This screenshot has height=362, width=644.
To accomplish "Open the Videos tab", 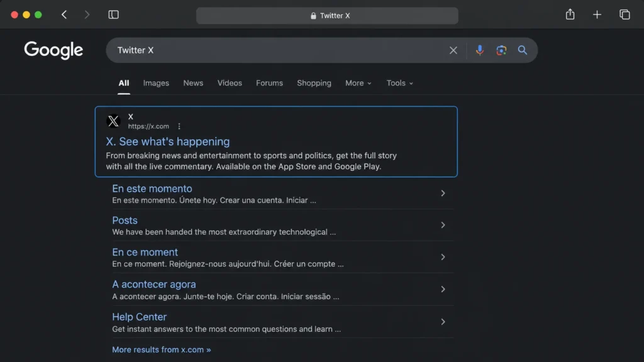I will [x=230, y=83].
